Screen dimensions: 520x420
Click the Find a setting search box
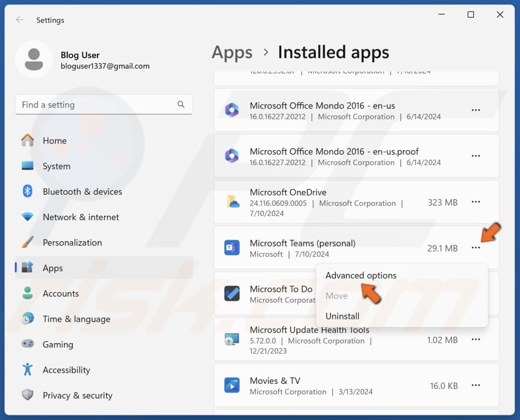pyautogui.click(x=104, y=105)
